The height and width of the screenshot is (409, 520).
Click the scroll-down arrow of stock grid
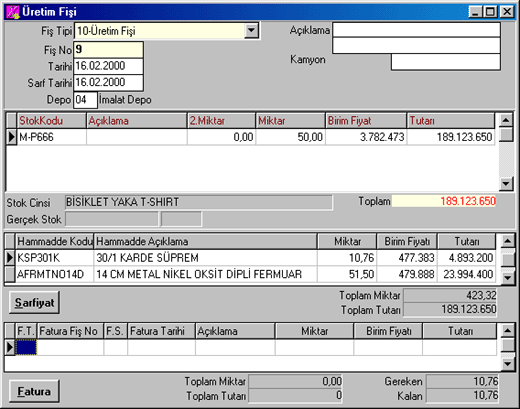click(506, 183)
